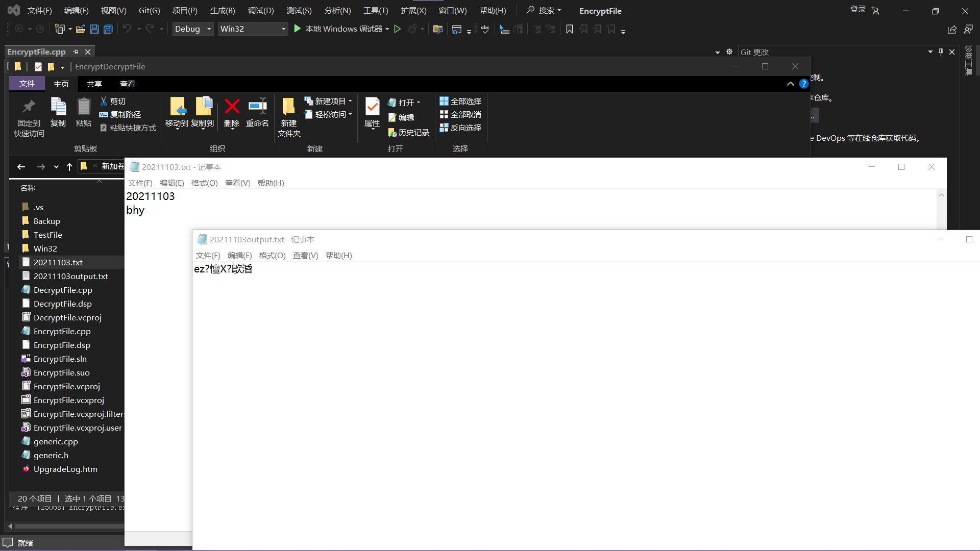Viewport: 980px width, 551px height.
Task: Expand the New Item (新建项目) dropdown
Action: tap(350, 102)
